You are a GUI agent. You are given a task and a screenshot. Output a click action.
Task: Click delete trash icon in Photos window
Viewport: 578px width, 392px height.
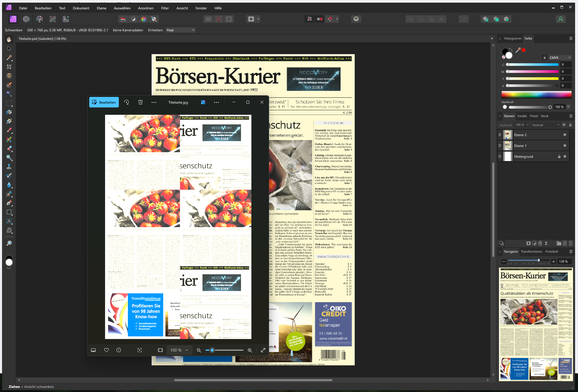(x=140, y=102)
